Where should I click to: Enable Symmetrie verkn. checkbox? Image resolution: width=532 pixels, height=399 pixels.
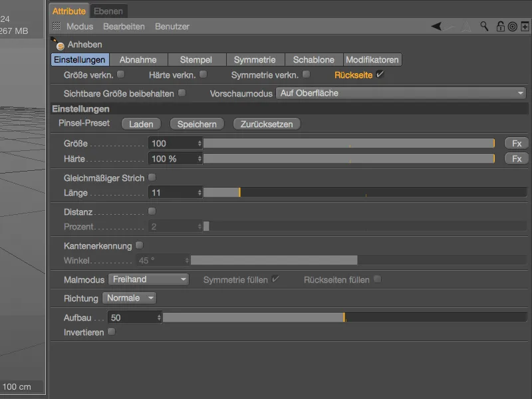pyautogui.click(x=306, y=74)
